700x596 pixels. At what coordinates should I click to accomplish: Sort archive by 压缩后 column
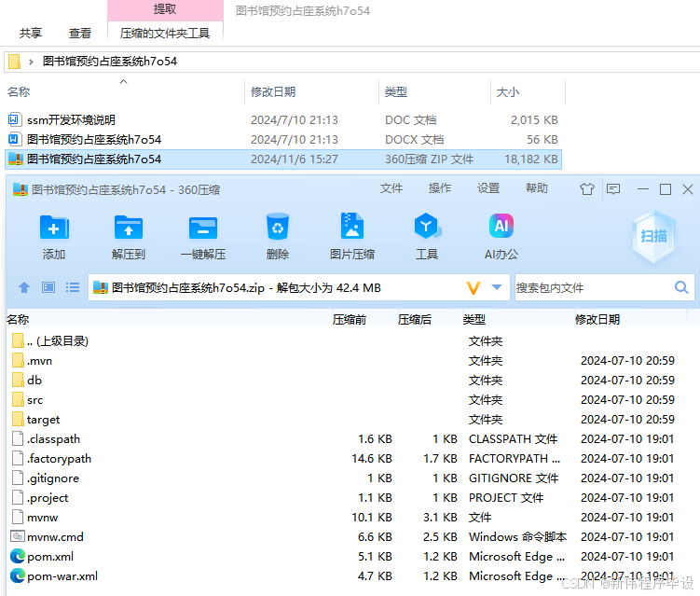tap(415, 319)
